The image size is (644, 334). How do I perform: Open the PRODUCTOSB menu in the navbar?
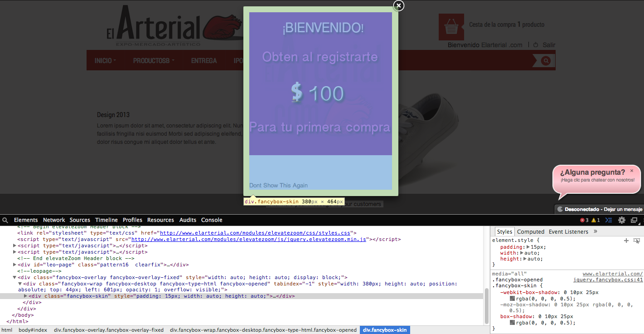pyautogui.click(x=154, y=61)
